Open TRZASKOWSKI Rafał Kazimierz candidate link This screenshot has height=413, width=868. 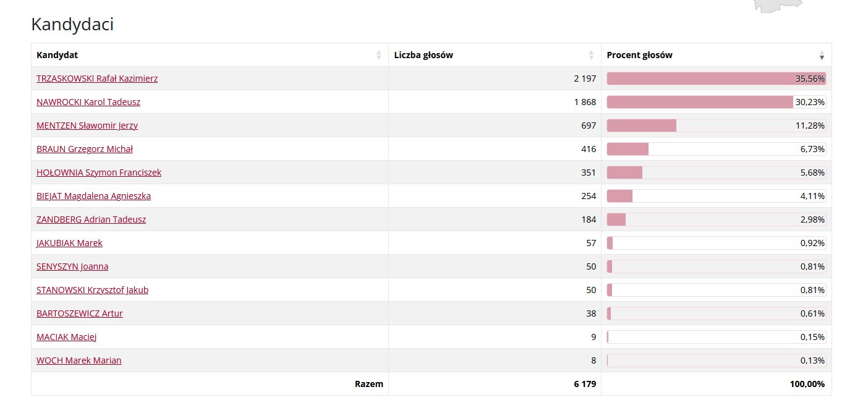[97, 79]
